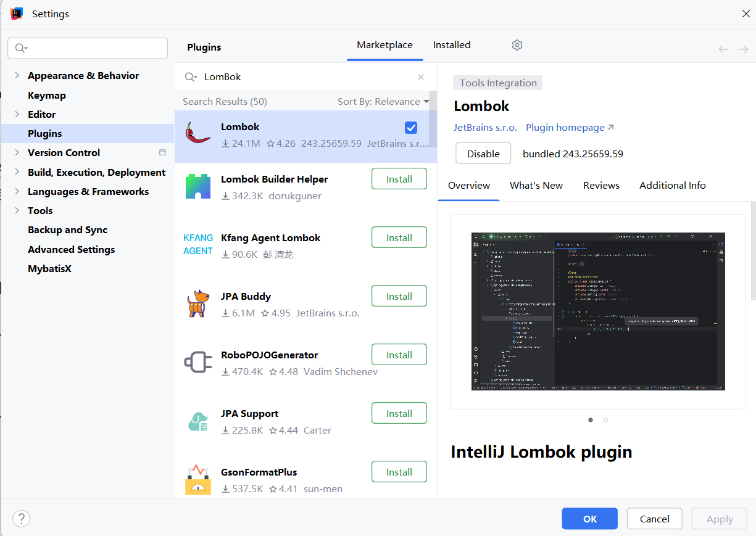Click the RoboPOJOGenerator plug icon
The width and height of the screenshot is (756, 536).
click(198, 362)
